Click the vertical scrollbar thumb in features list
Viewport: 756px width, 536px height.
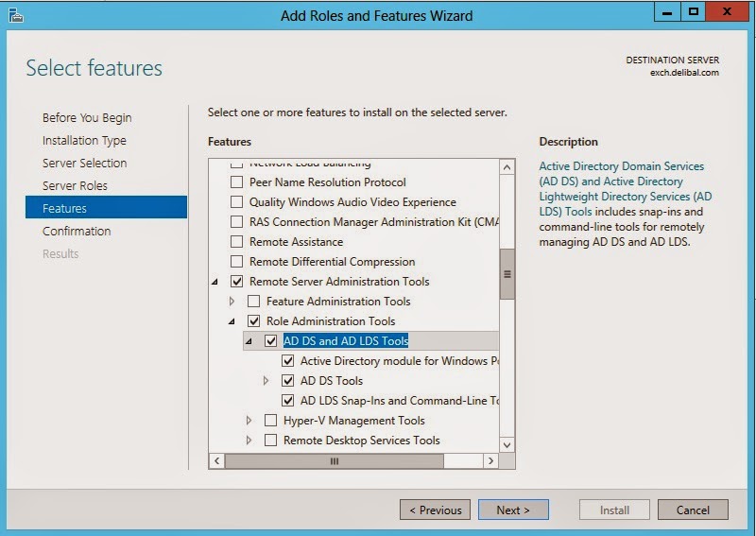pyautogui.click(x=507, y=274)
